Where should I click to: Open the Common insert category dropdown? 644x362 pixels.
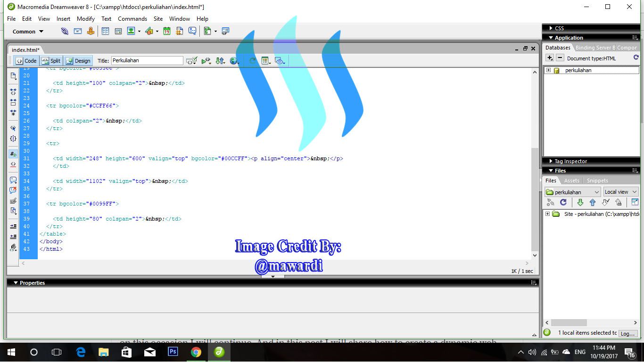click(x=28, y=32)
